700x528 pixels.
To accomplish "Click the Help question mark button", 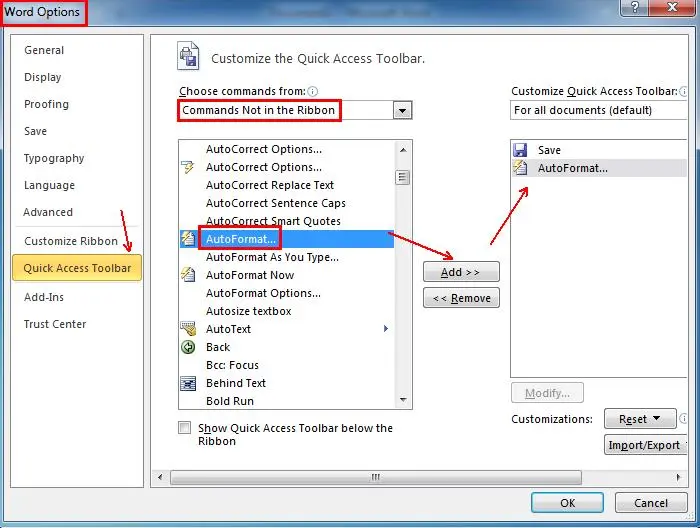I will coord(635,8).
